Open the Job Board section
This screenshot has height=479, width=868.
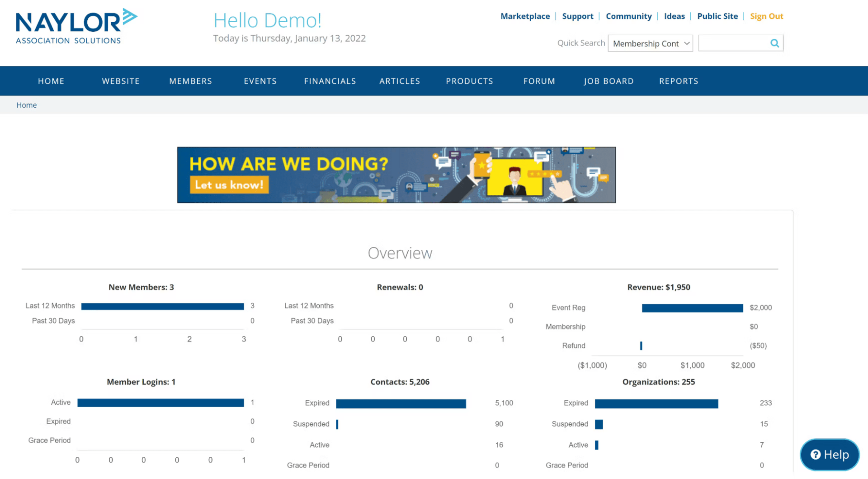coord(609,81)
